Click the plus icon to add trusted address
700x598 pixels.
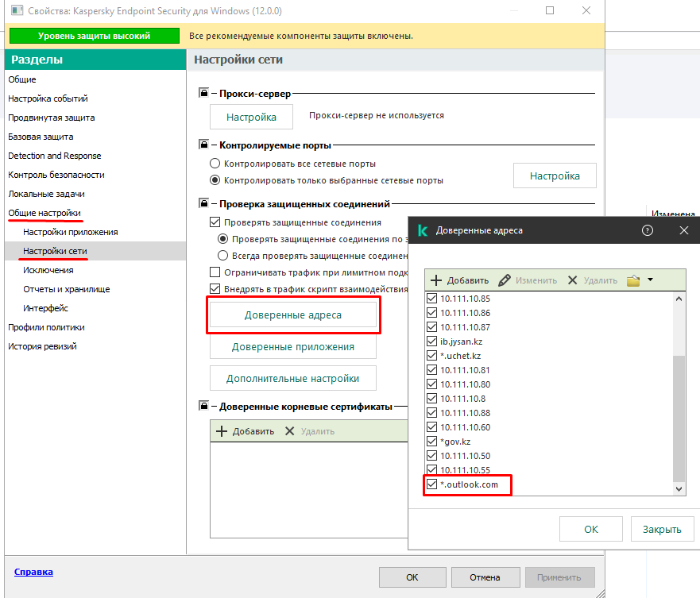click(x=435, y=280)
